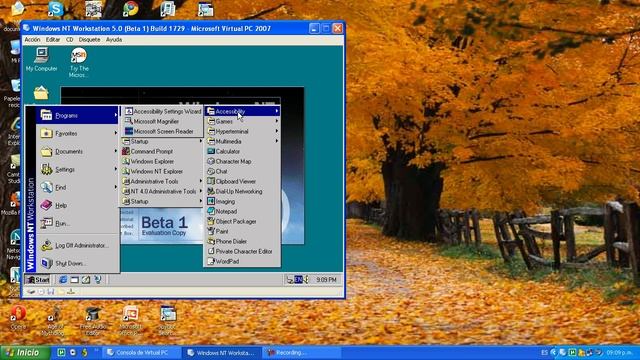
Task: Open the CD menu in Virtual PC
Action: pyautogui.click(x=70, y=40)
